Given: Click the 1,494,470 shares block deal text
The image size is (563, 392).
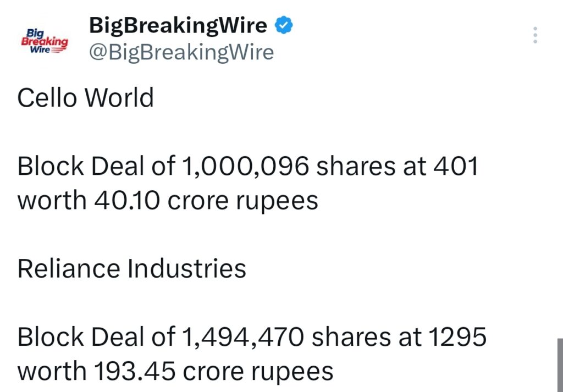Looking at the screenshot, I should click(x=251, y=336).
